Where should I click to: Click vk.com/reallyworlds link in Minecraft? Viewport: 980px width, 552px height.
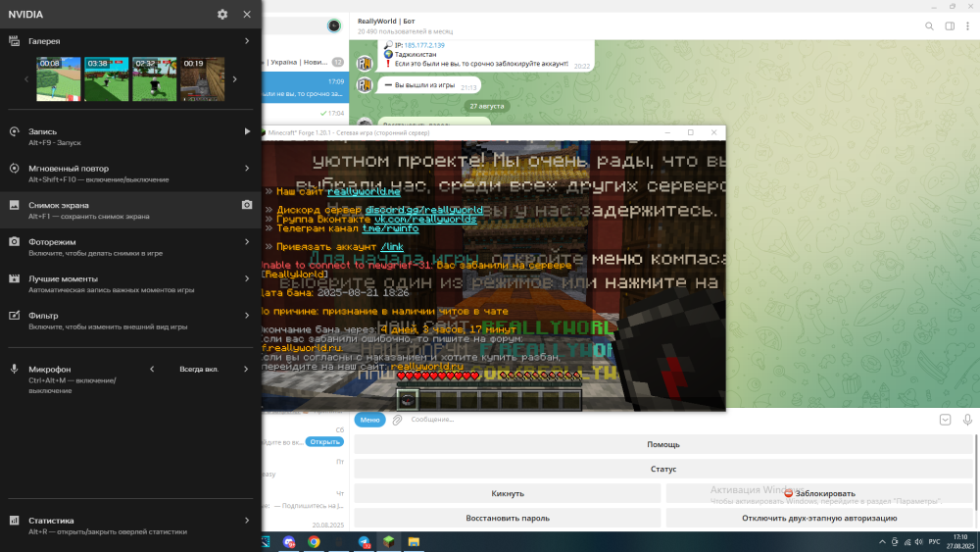pos(425,220)
